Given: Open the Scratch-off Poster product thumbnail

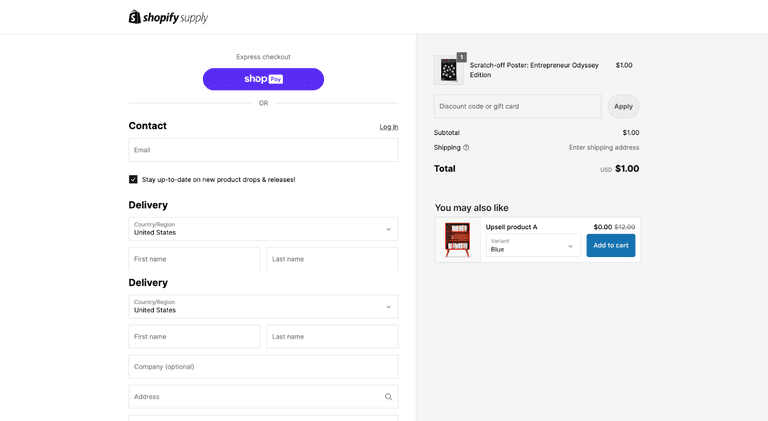Looking at the screenshot, I should pyautogui.click(x=448, y=70).
